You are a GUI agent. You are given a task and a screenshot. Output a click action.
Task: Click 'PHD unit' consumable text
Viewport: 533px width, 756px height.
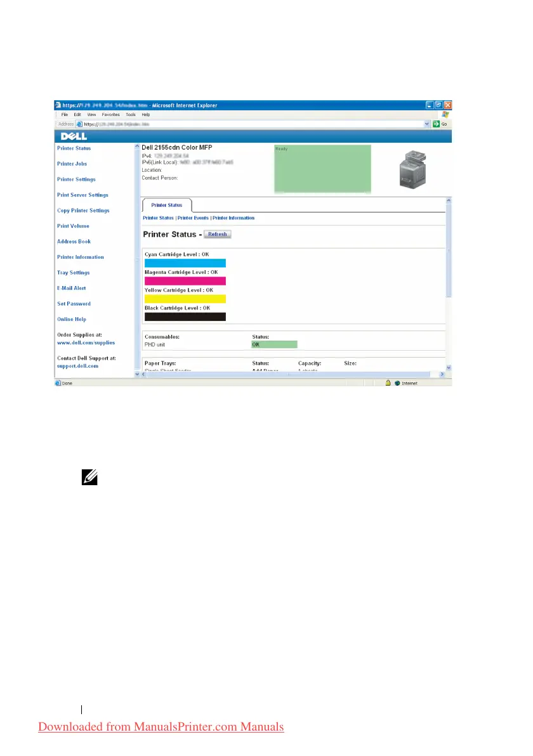point(155,345)
